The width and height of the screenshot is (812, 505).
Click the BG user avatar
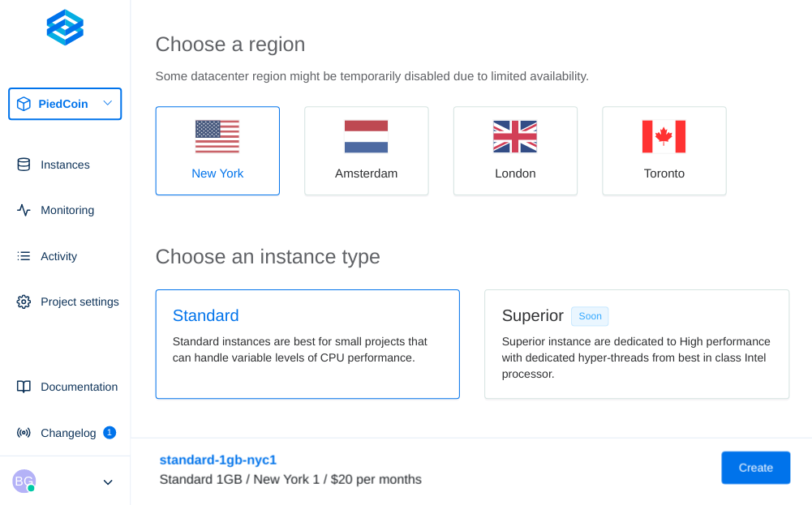click(x=24, y=481)
